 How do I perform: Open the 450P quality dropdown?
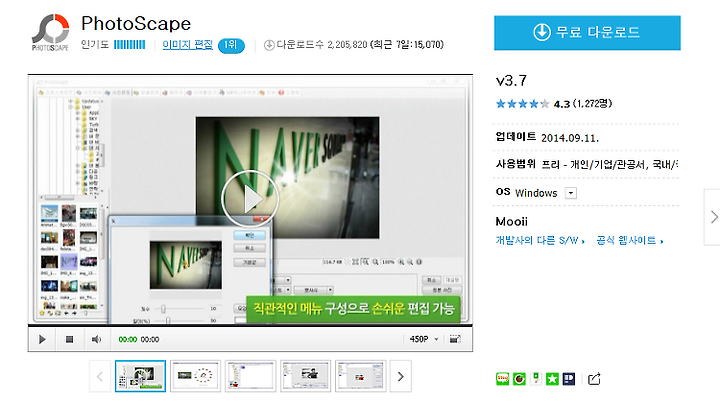tap(424, 339)
